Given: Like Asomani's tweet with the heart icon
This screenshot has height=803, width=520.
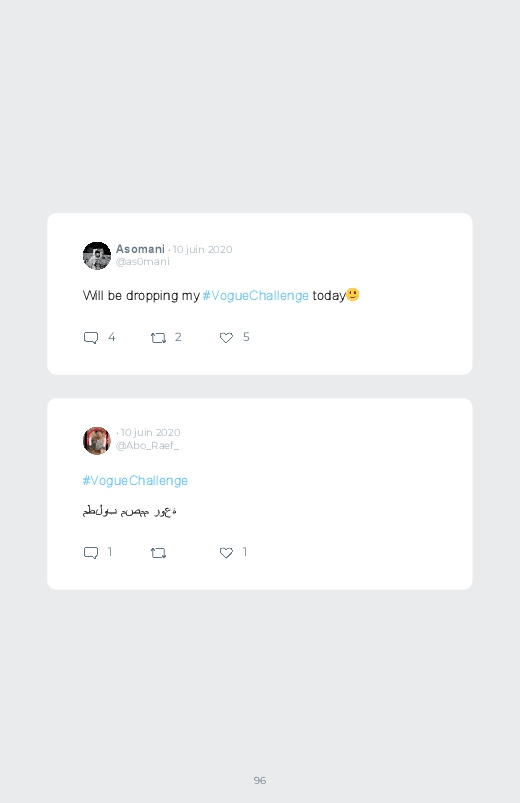Looking at the screenshot, I should click(x=226, y=337).
